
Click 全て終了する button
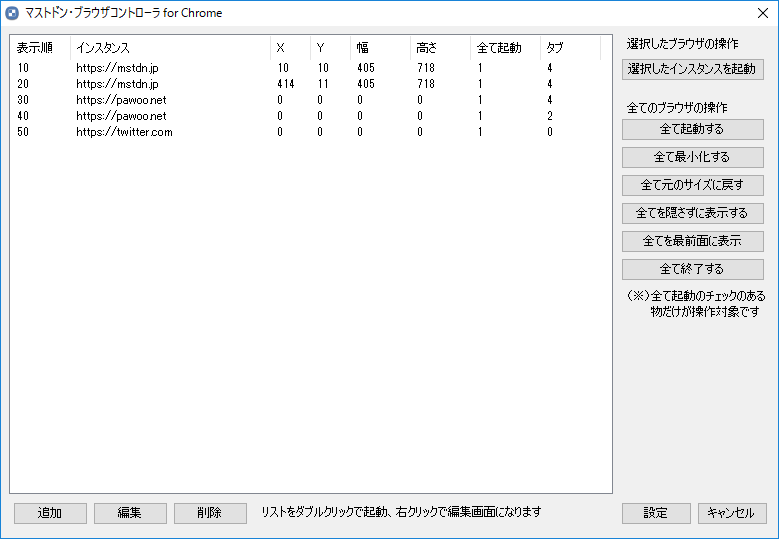693,269
